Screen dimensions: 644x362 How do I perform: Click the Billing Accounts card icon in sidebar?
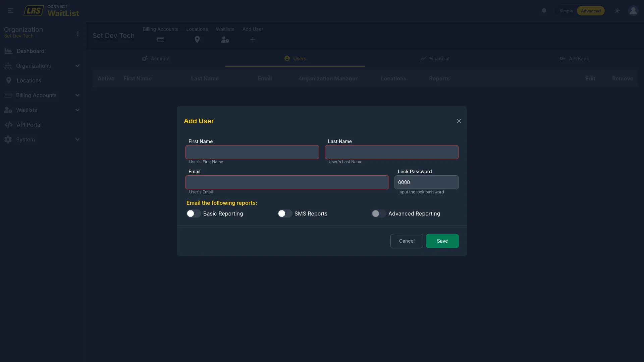click(8, 95)
